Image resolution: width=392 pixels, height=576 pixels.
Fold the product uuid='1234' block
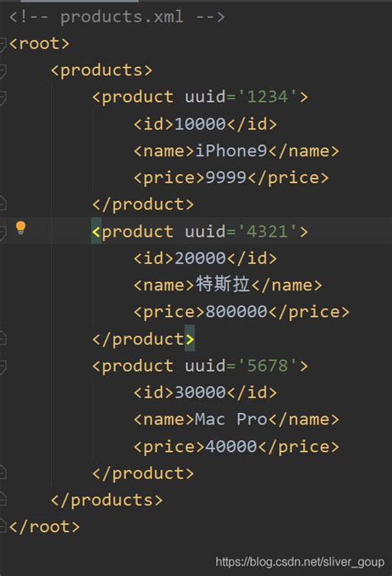click(x=2, y=98)
